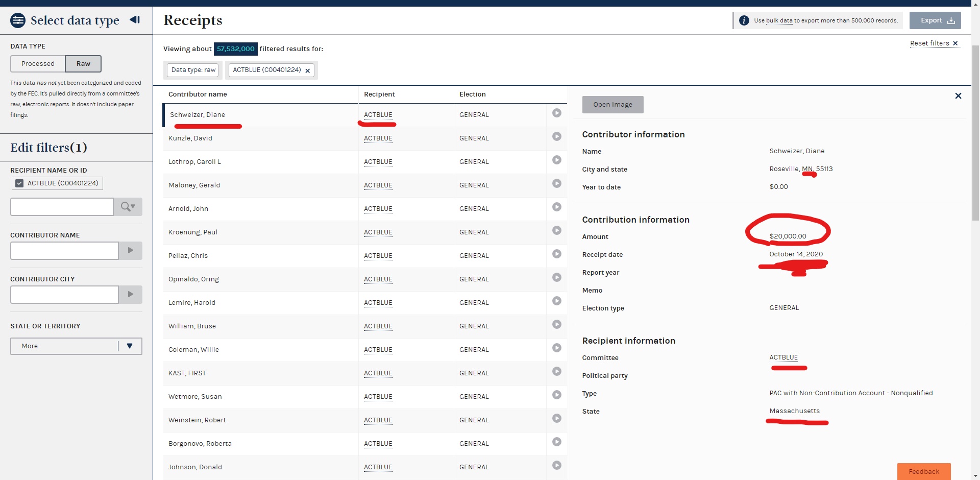Image resolution: width=980 pixels, height=480 pixels.
Task: Click the contributor name input field
Action: pos(64,251)
